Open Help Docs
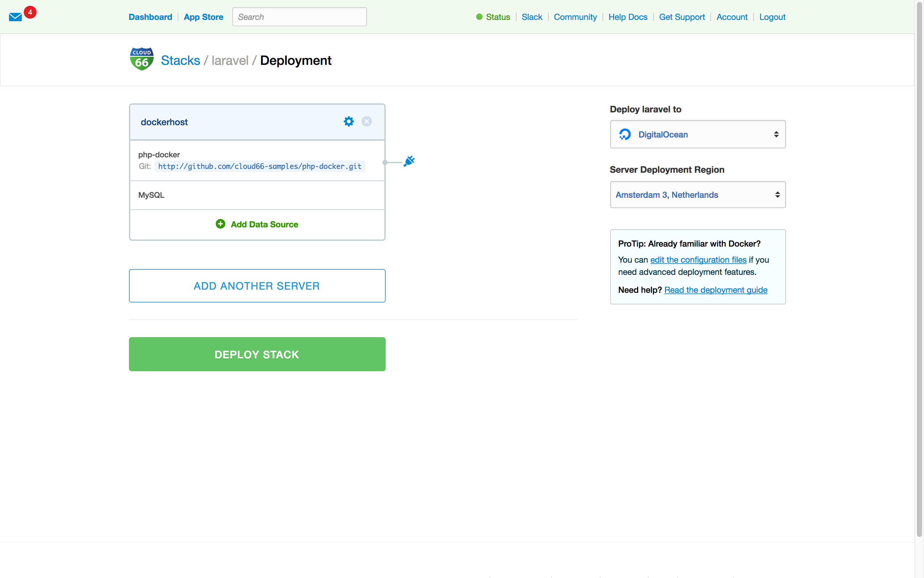 point(628,17)
